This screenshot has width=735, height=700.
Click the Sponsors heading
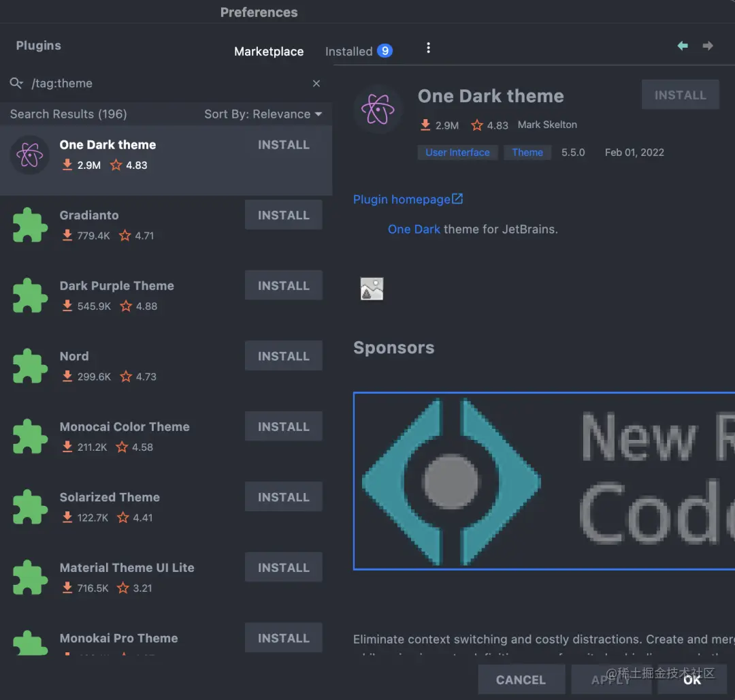coord(394,348)
